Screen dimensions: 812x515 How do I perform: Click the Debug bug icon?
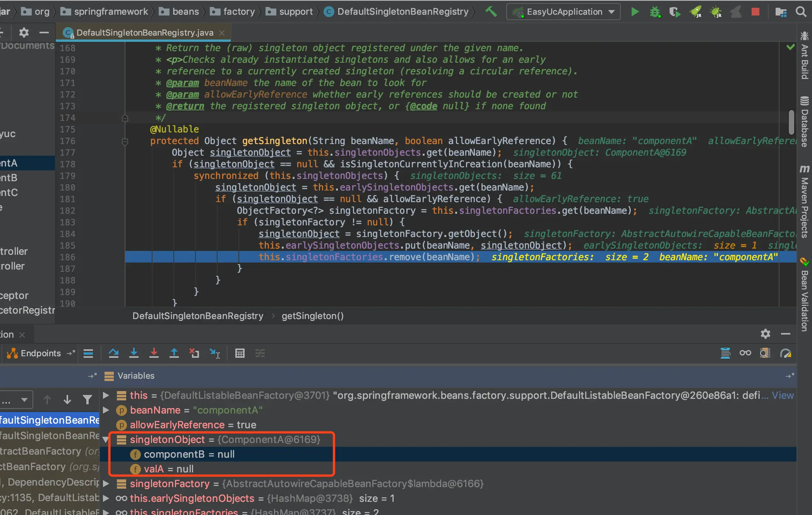(x=655, y=12)
